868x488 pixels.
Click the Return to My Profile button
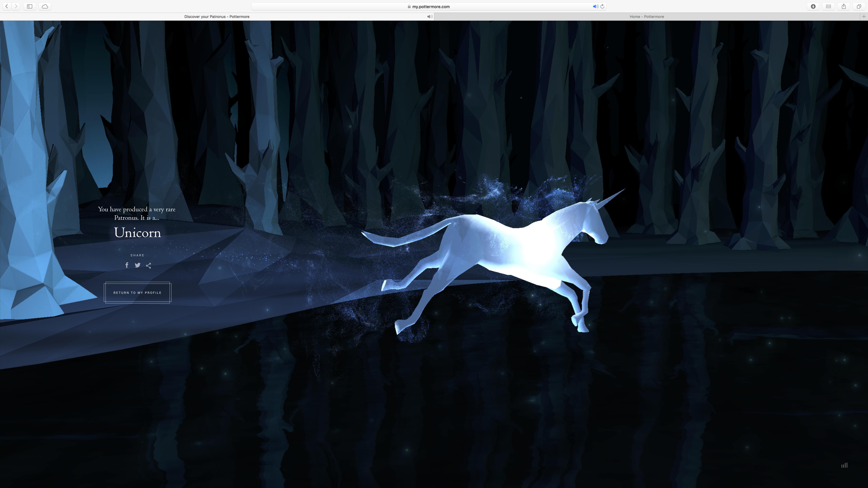coord(137,293)
